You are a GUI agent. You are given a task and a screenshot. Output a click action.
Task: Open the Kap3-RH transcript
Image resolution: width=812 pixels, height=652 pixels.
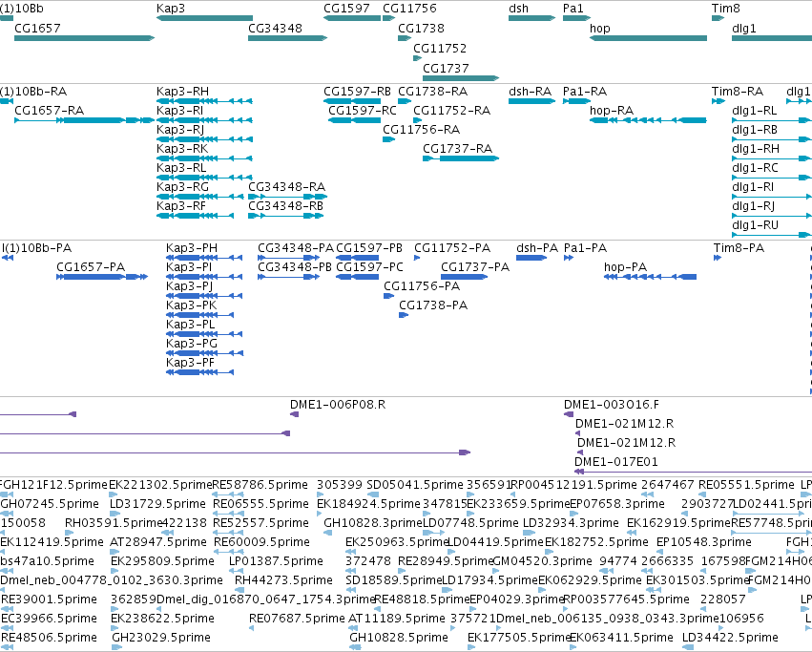pyautogui.click(x=204, y=101)
